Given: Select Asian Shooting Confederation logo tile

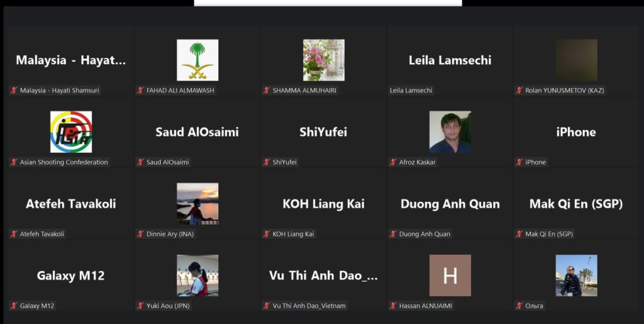Looking at the screenshot, I should click(71, 132).
